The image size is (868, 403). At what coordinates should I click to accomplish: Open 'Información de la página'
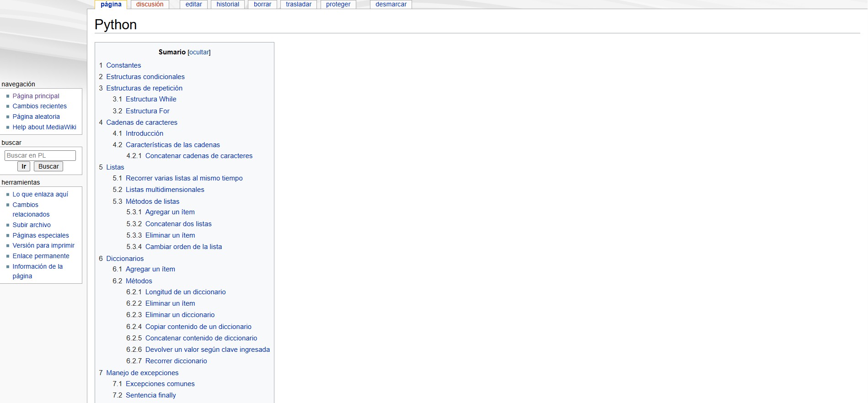[38, 271]
